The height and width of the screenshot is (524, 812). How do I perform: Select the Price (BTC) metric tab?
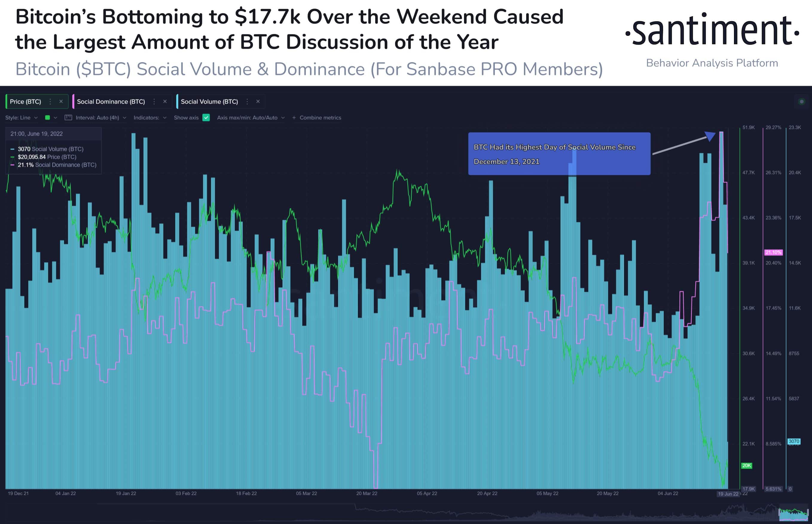25,101
